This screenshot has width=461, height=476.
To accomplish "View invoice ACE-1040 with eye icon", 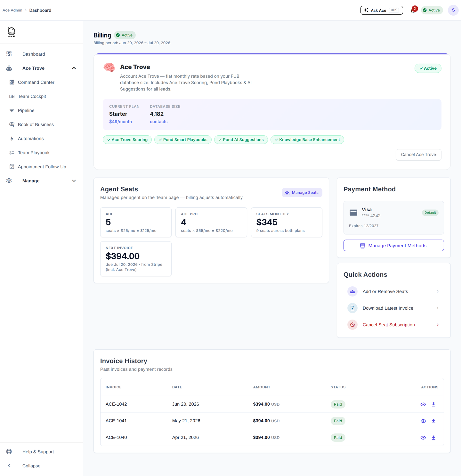I will [423, 438].
